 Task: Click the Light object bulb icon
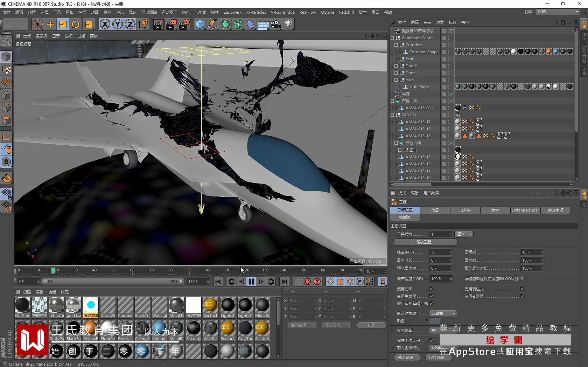point(288,24)
